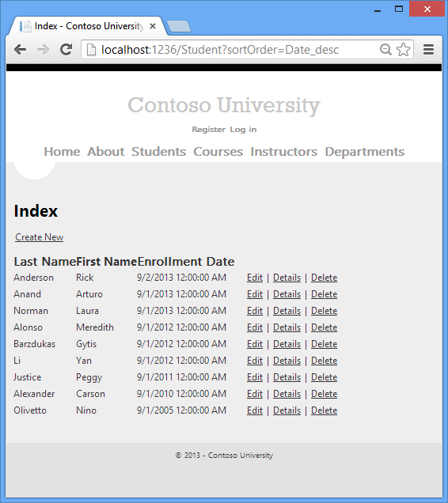
Task: Maximize the browser window
Action: click(399, 9)
